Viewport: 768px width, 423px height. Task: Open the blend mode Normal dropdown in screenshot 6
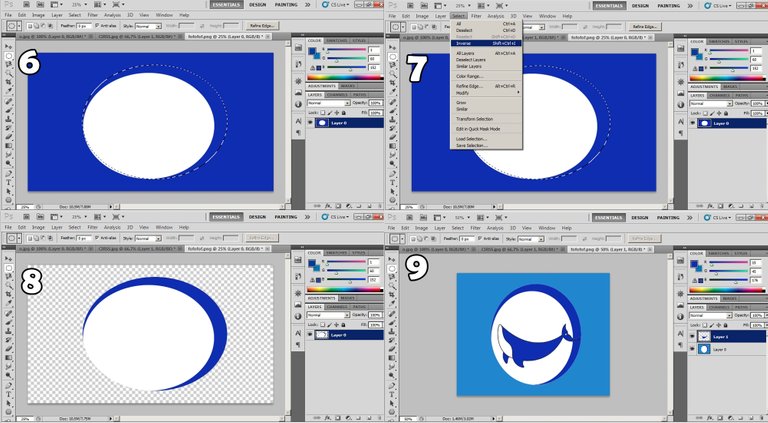coord(328,103)
